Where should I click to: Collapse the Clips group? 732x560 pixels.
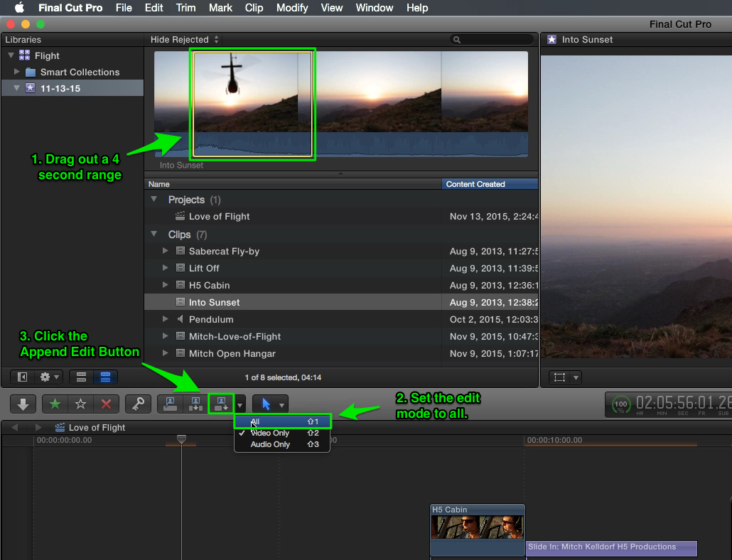click(154, 234)
